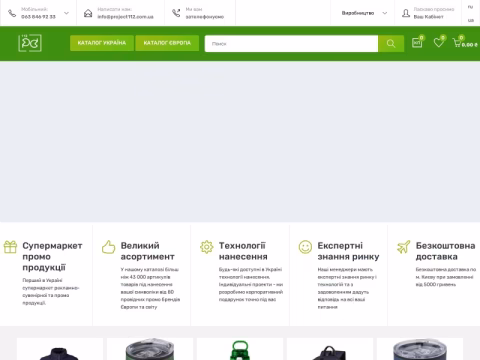Request a callback via the 'зателефонуємо' link

[205, 17]
